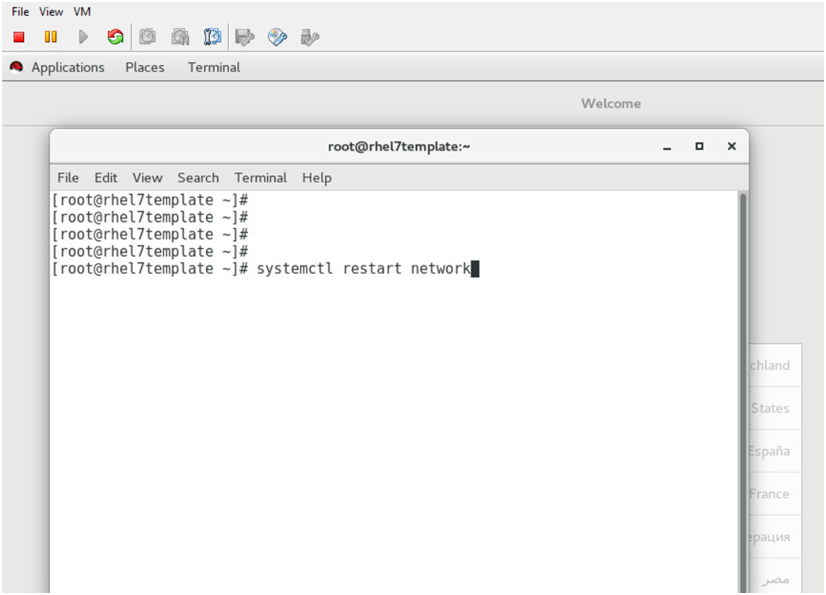Image resolution: width=826 pixels, height=595 pixels.
Task: Expand the Places menu
Action: click(145, 68)
